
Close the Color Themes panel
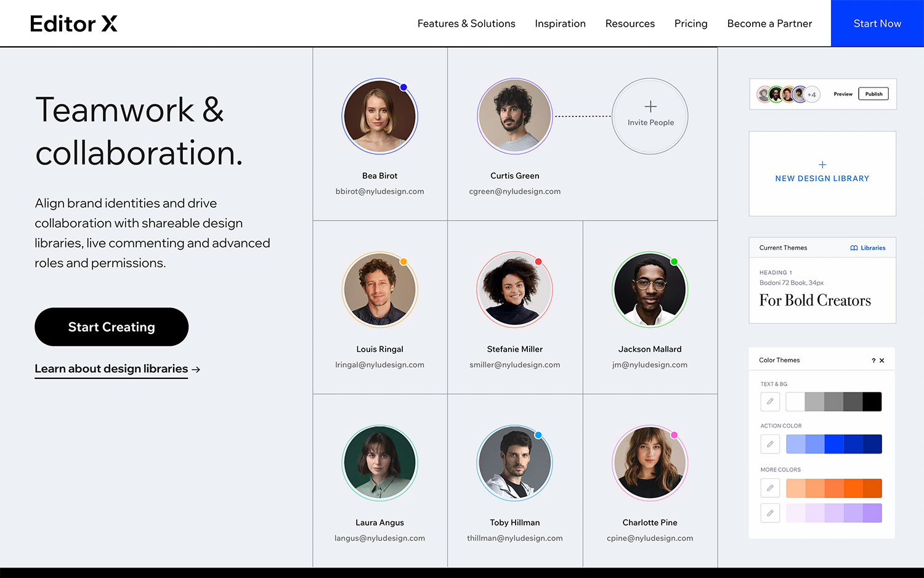[x=882, y=360]
